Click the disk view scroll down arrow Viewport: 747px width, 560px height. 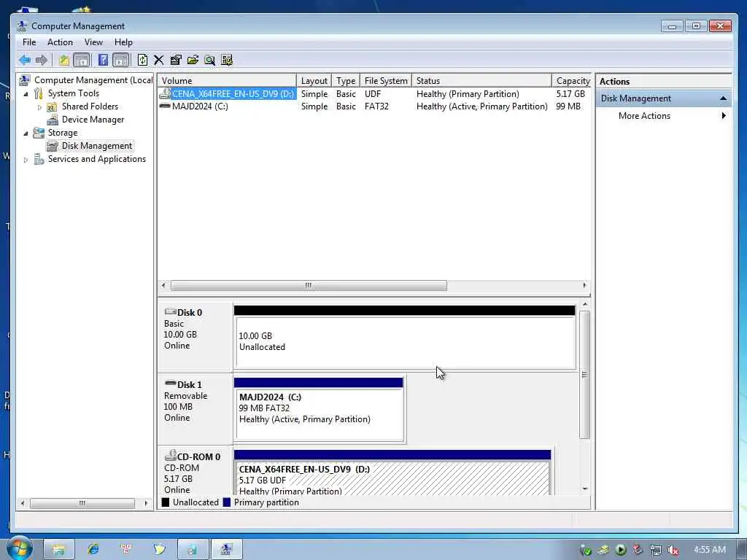(x=584, y=489)
